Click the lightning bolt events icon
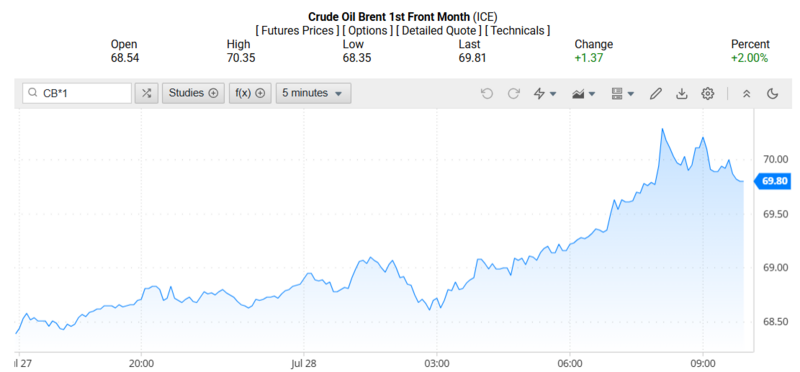 pos(544,93)
